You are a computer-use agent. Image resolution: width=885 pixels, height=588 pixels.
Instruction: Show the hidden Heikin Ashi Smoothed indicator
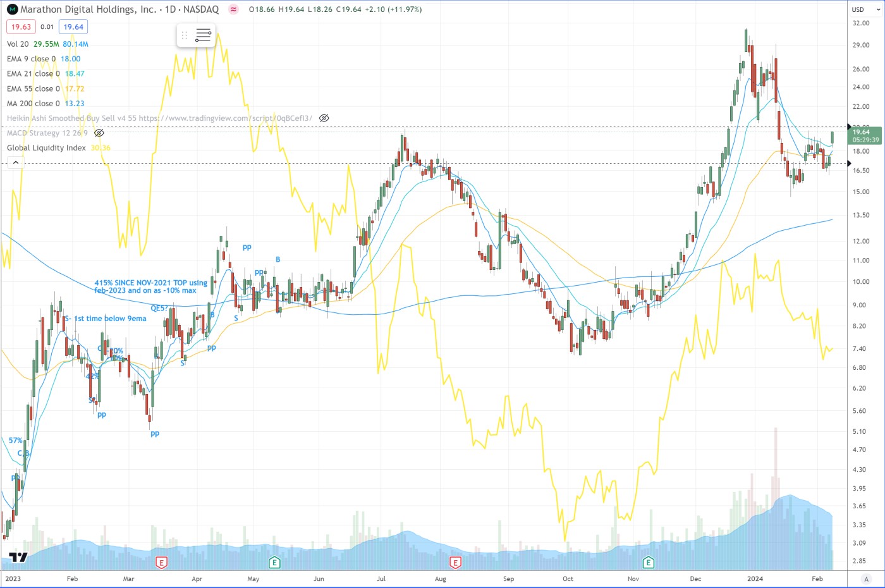(x=324, y=118)
